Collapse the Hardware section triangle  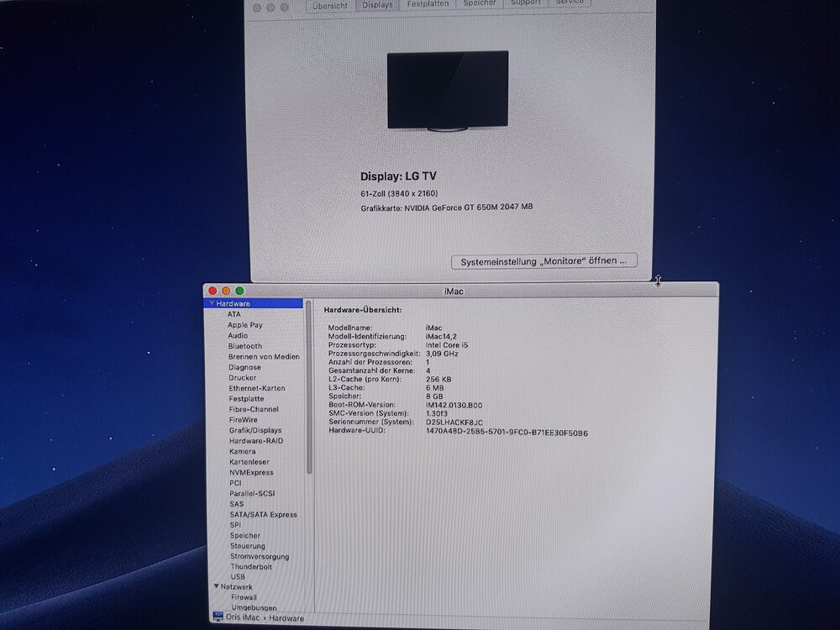pyautogui.click(x=210, y=303)
